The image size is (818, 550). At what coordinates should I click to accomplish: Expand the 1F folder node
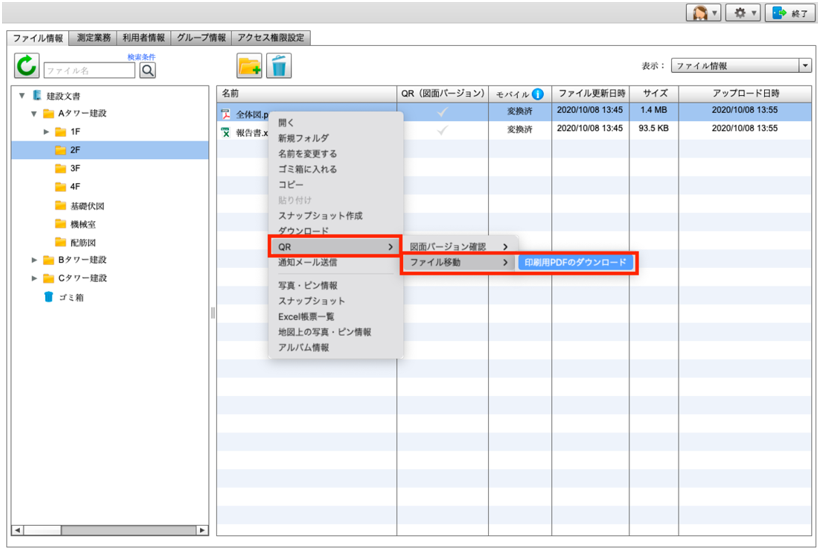(x=46, y=132)
